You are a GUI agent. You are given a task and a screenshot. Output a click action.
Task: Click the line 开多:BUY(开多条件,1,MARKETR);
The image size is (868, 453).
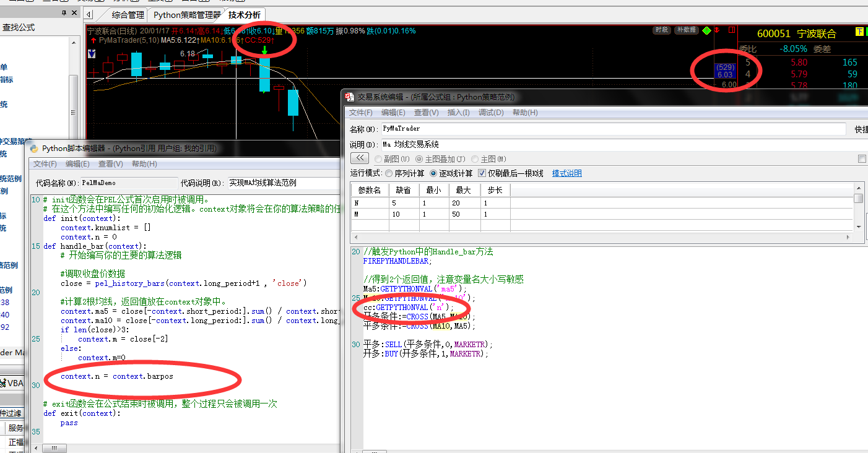click(426, 354)
